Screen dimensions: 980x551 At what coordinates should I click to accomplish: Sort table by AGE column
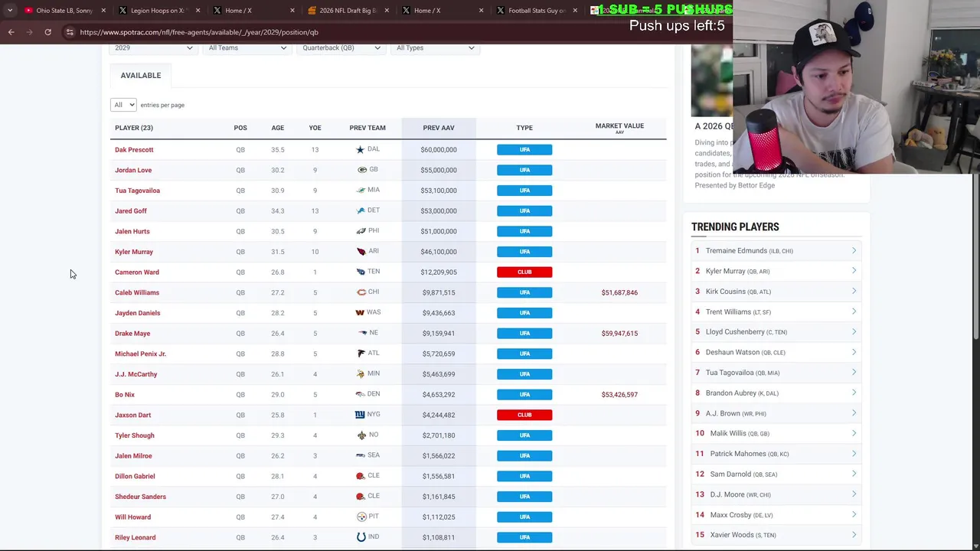tap(277, 128)
